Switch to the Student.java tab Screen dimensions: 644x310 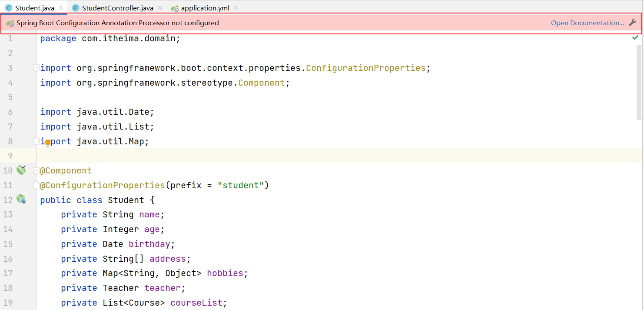tap(35, 8)
